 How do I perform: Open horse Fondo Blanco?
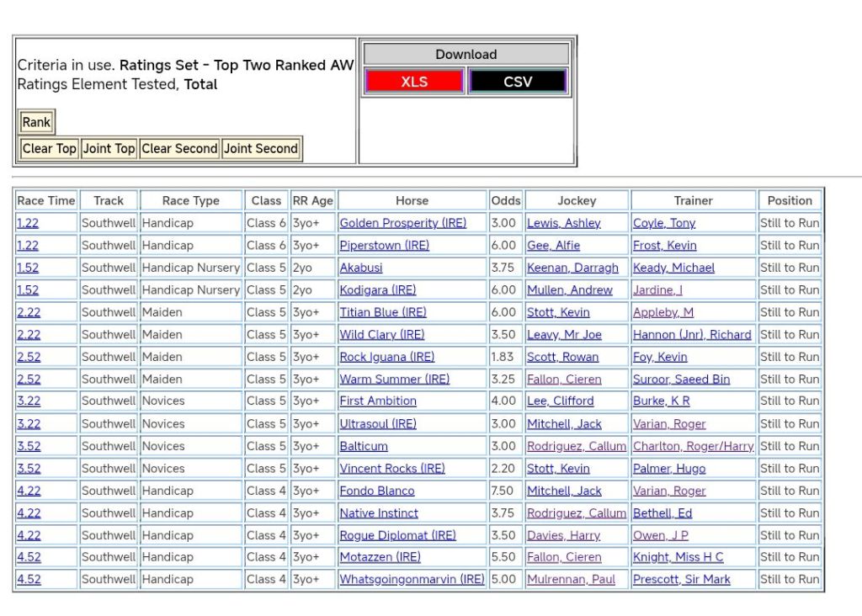[x=376, y=491]
